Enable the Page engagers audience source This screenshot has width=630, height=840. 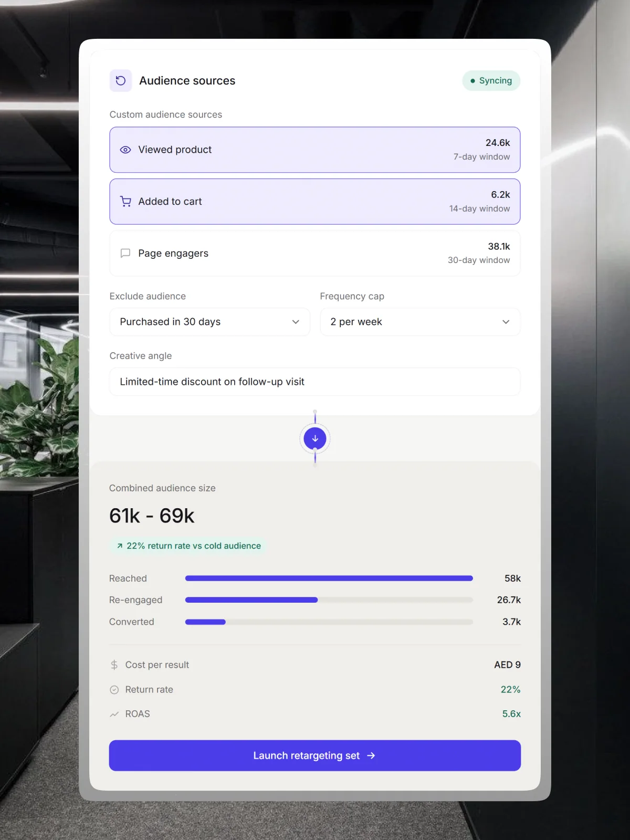[315, 253]
